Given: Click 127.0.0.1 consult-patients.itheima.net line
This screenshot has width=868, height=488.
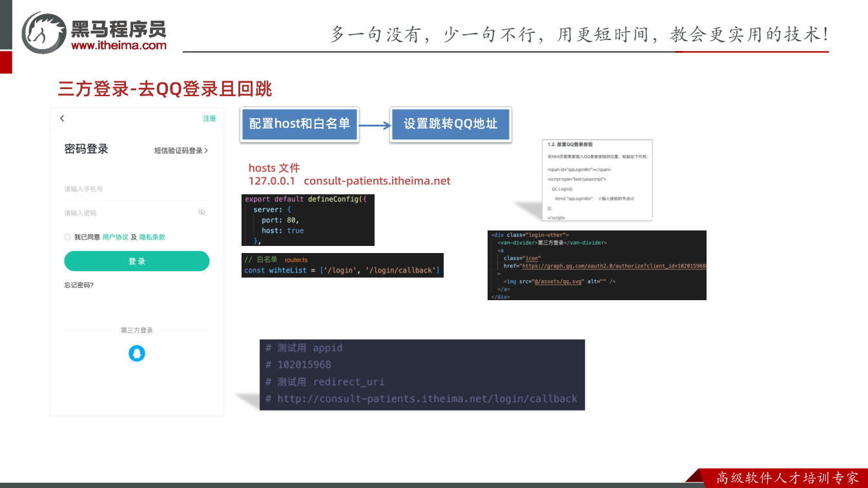Looking at the screenshot, I should [349, 181].
